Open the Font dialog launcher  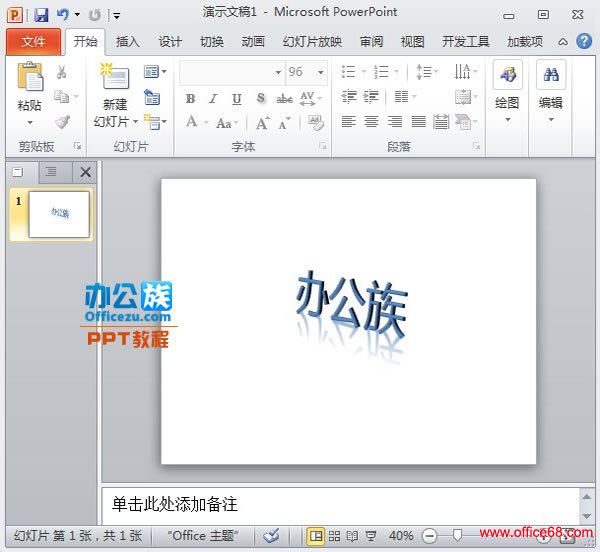click(x=323, y=146)
